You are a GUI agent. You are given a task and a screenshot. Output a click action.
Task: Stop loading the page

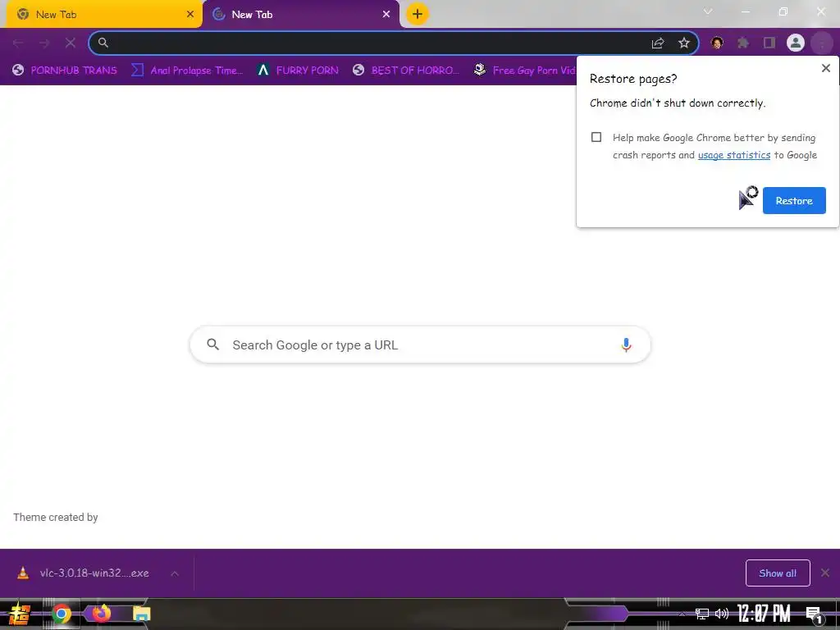tap(71, 43)
